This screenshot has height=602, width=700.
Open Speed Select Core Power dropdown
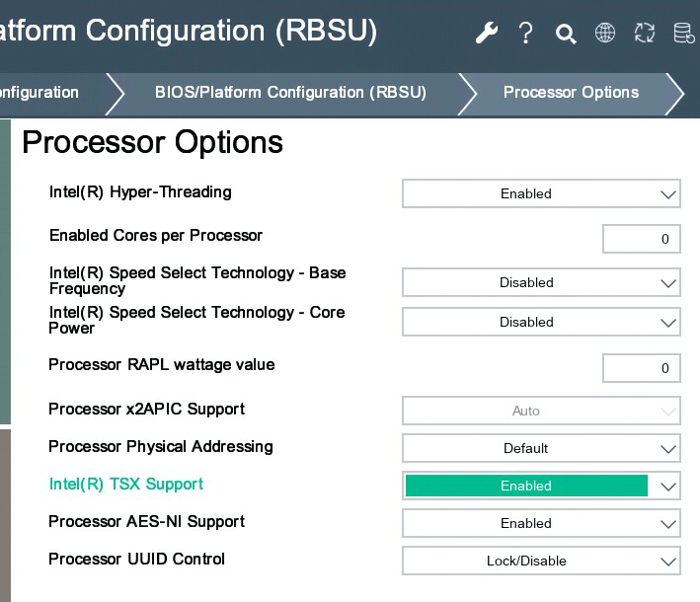coord(541,322)
